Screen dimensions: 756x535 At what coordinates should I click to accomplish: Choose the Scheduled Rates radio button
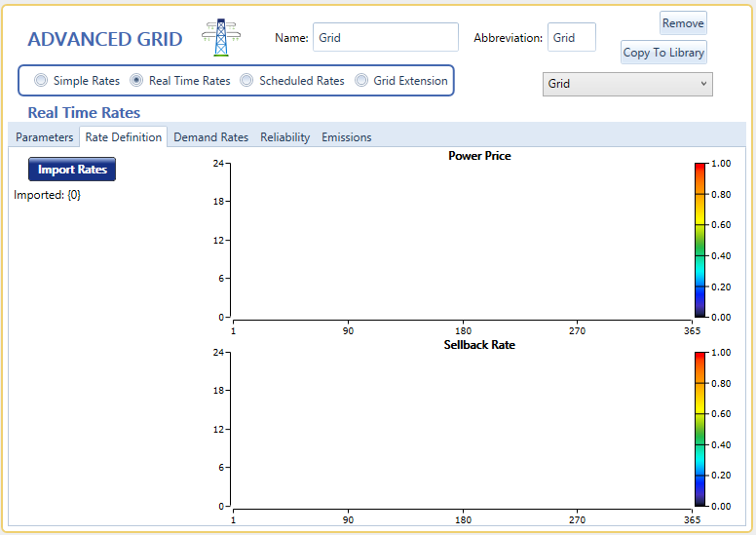pos(247,81)
